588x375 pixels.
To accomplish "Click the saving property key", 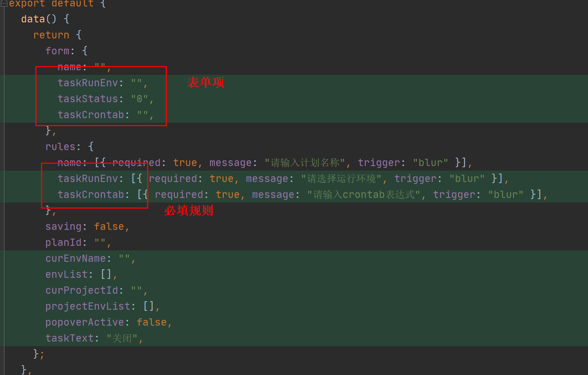I will [63, 226].
